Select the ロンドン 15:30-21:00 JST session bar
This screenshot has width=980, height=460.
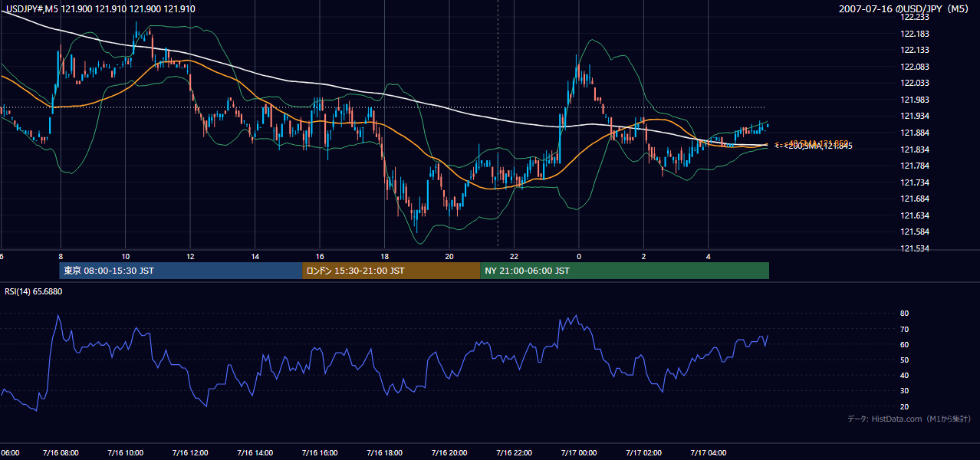tap(391, 271)
